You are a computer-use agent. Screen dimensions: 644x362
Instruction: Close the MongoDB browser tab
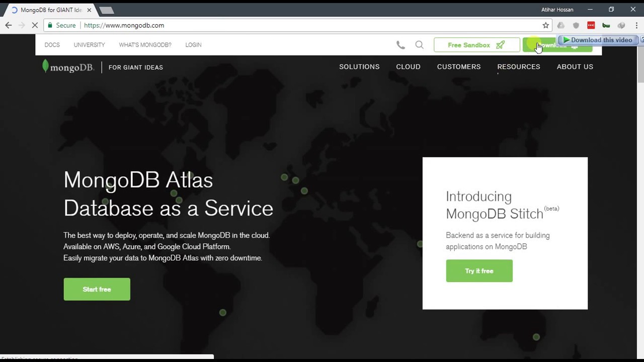[89, 10]
